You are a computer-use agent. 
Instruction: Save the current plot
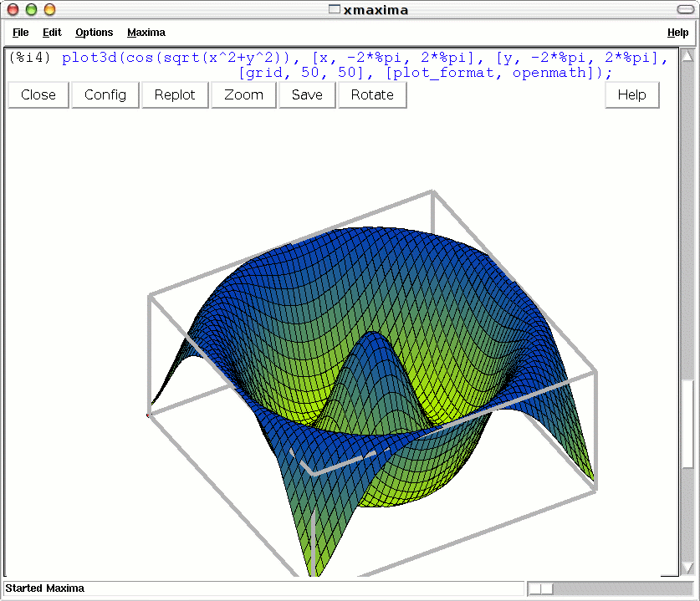coord(306,94)
